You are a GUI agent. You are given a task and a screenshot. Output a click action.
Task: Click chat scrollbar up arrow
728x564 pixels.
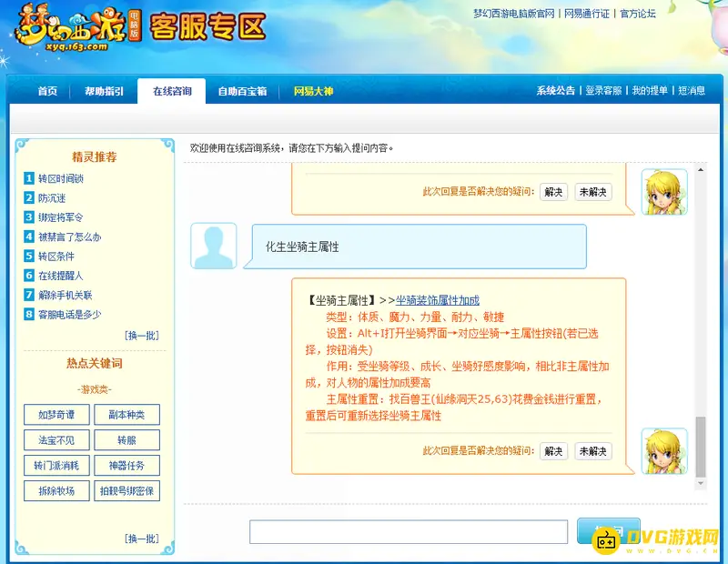pyautogui.click(x=701, y=170)
